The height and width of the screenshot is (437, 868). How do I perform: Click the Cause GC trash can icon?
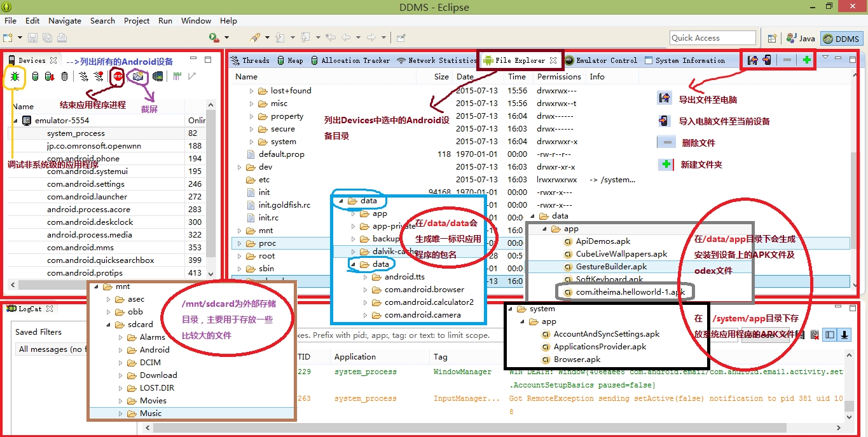point(64,77)
